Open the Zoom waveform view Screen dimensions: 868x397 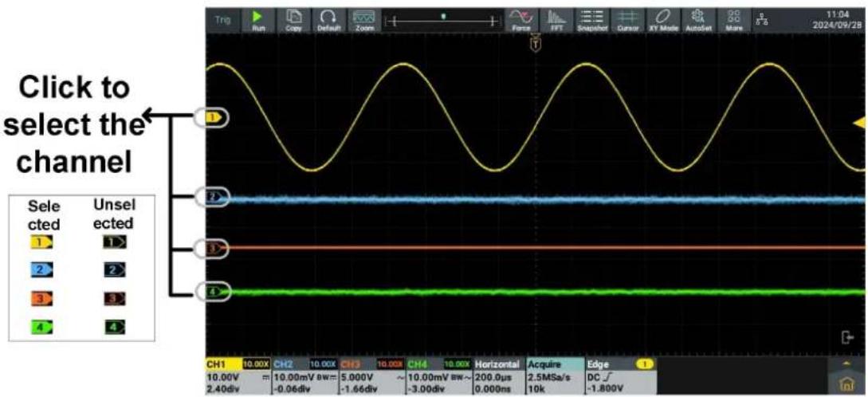[x=363, y=21]
